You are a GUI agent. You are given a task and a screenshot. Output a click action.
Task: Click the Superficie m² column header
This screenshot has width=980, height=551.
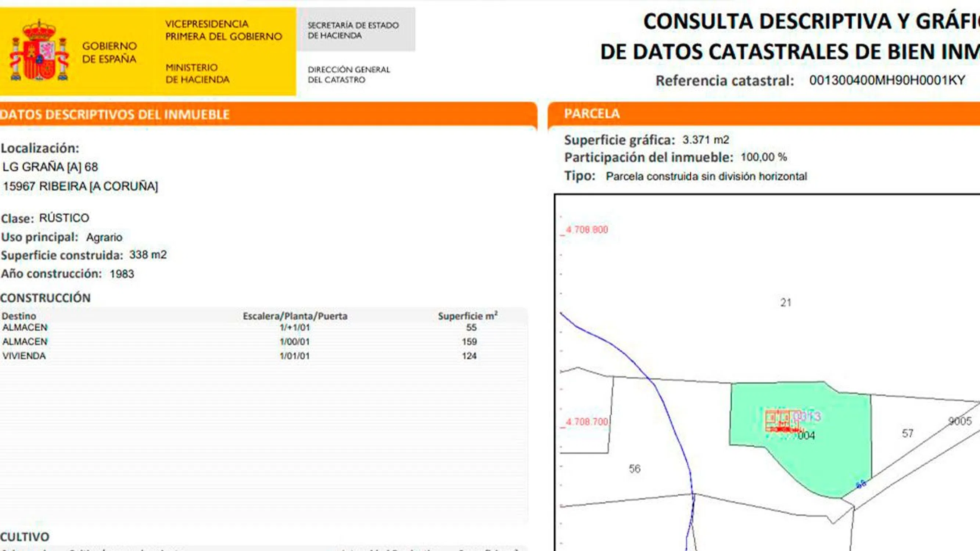[467, 316]
